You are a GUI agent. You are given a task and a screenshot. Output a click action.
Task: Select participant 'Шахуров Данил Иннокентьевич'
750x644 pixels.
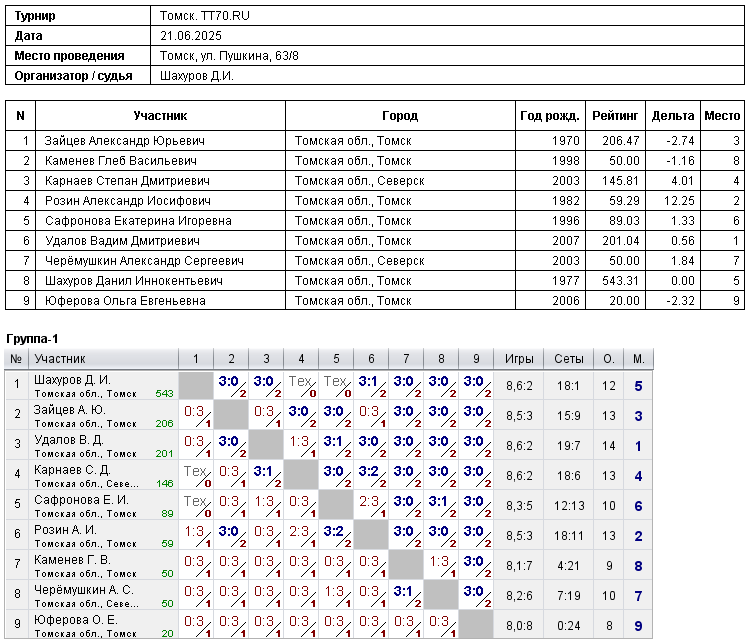[x=133, y=281]
